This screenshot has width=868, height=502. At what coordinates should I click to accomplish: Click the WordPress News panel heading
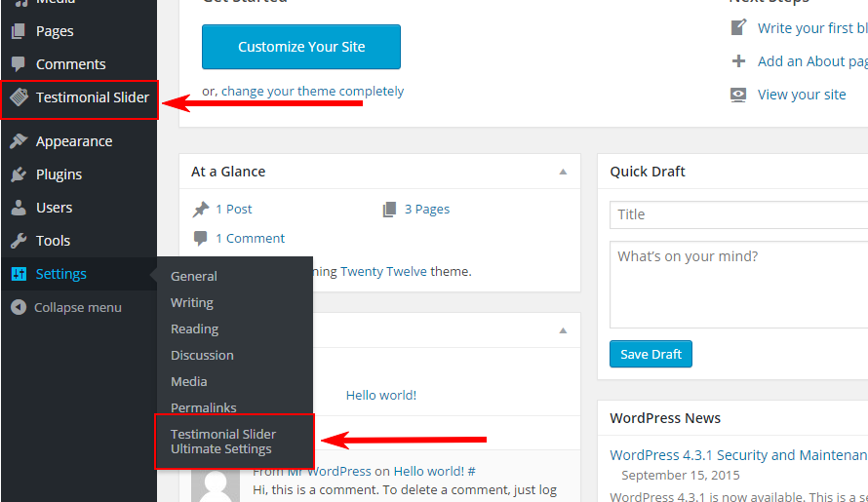[x=665, y=418]
